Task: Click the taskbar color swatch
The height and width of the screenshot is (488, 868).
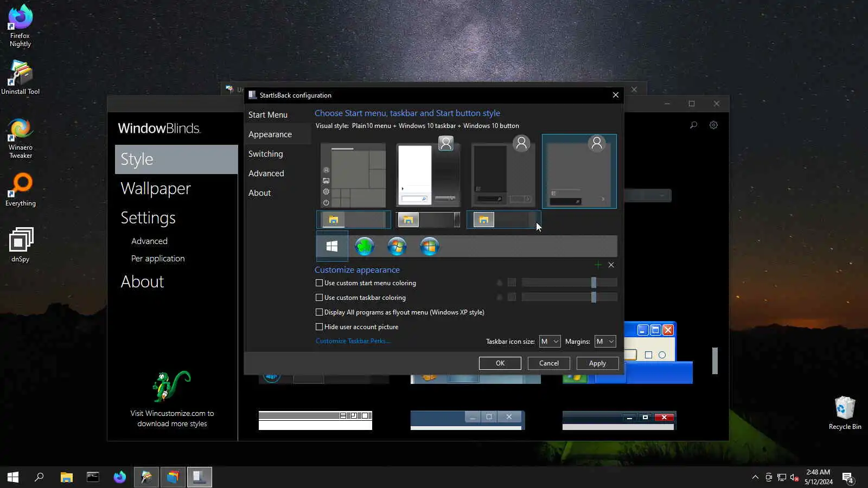Action: 512,297
